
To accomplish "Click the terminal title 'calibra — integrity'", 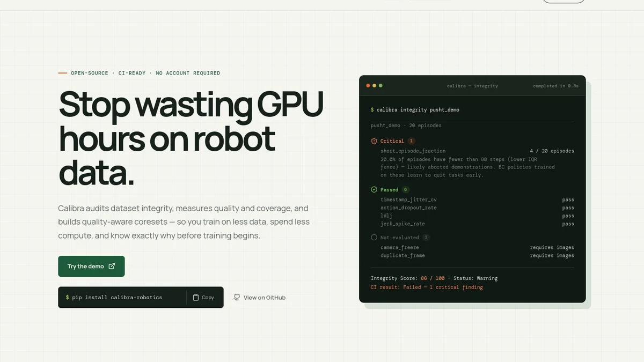I will (472, 86).
